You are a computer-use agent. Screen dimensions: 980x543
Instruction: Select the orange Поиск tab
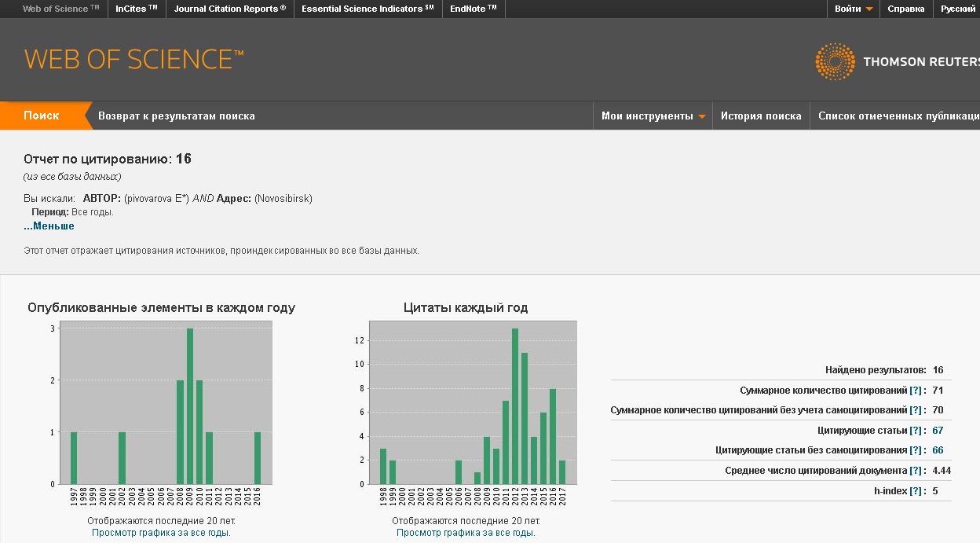click(x=42, y=116)
